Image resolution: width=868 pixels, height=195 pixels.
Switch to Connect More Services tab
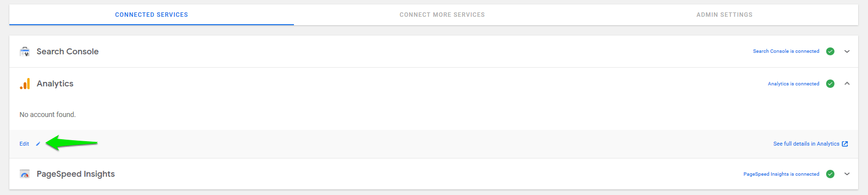pos(442,15)
